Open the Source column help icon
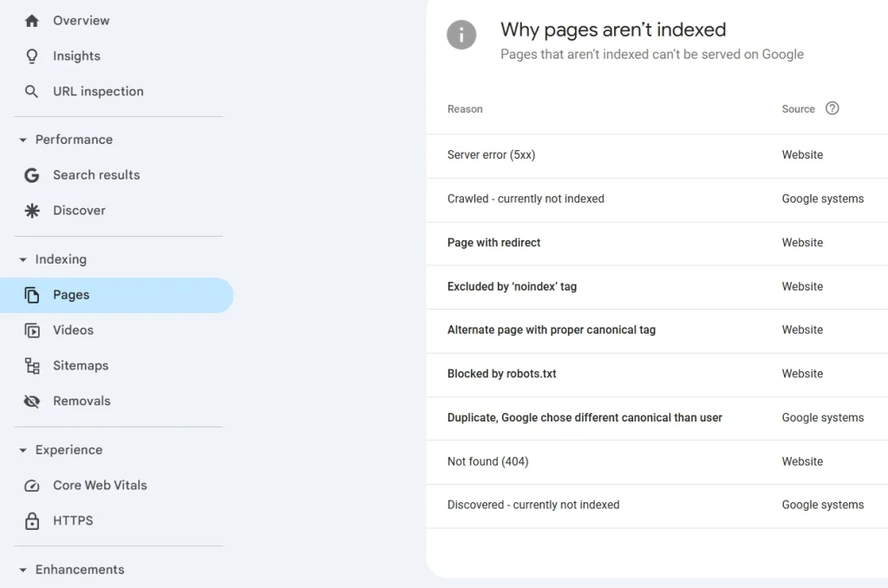This screenshot has height=588, width=888. (832, 108)
